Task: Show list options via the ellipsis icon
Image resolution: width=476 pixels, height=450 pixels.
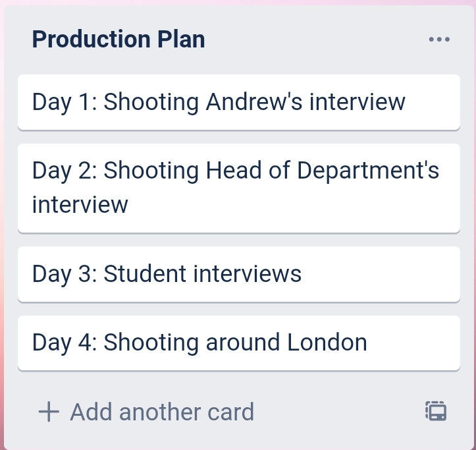Action: pyautogui.click(x=439, y=40)
